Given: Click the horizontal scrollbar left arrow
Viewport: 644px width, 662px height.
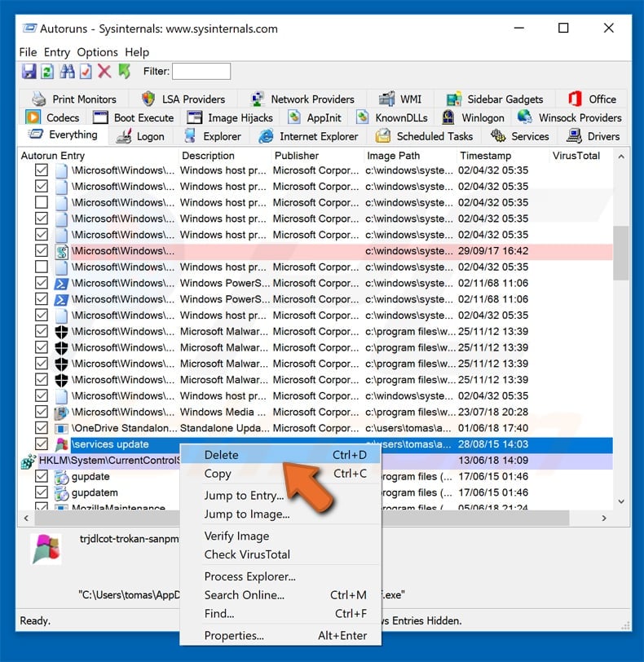Looking at the screenshot, I should point(26,518).
